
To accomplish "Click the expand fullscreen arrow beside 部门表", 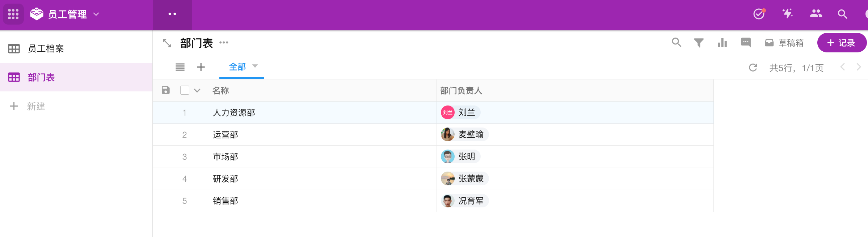I will (167, 43).
